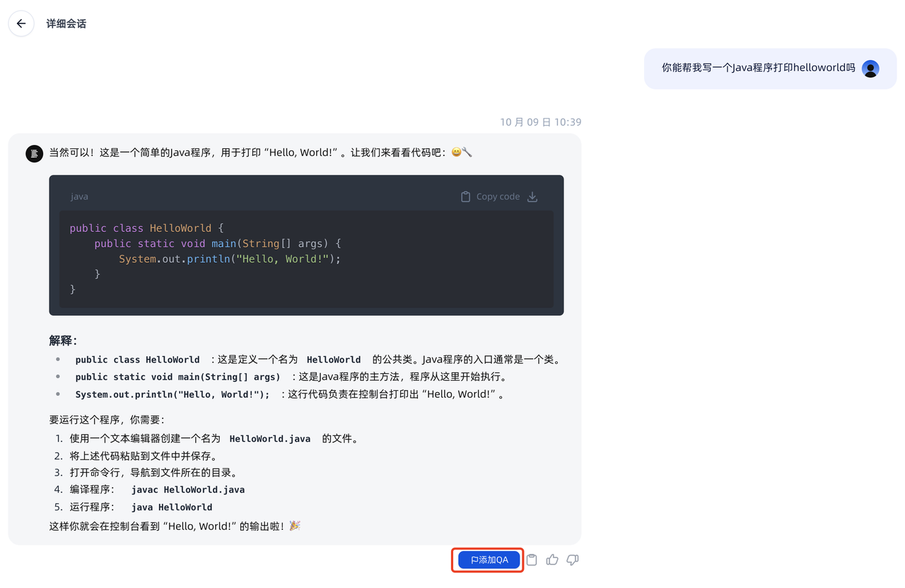Click the user avatar in the message bubble
The image size is (905, 588).
(x=870, y=68)
